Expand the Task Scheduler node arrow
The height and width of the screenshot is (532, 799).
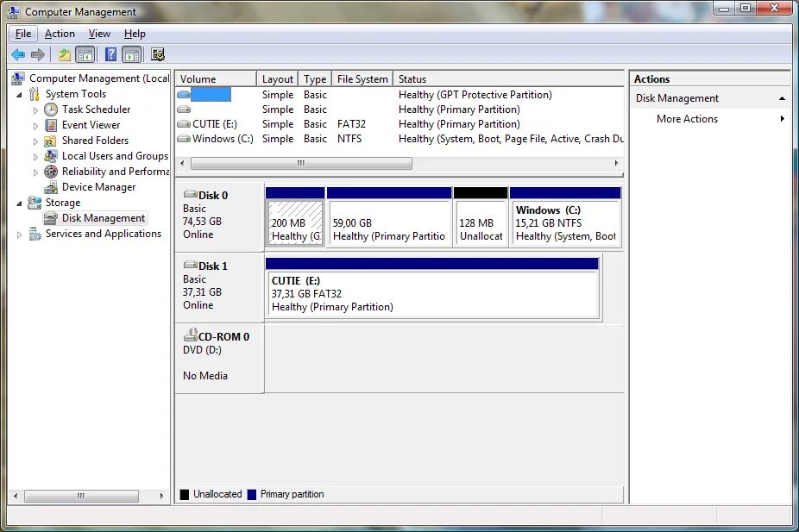(x=35, y=110)
